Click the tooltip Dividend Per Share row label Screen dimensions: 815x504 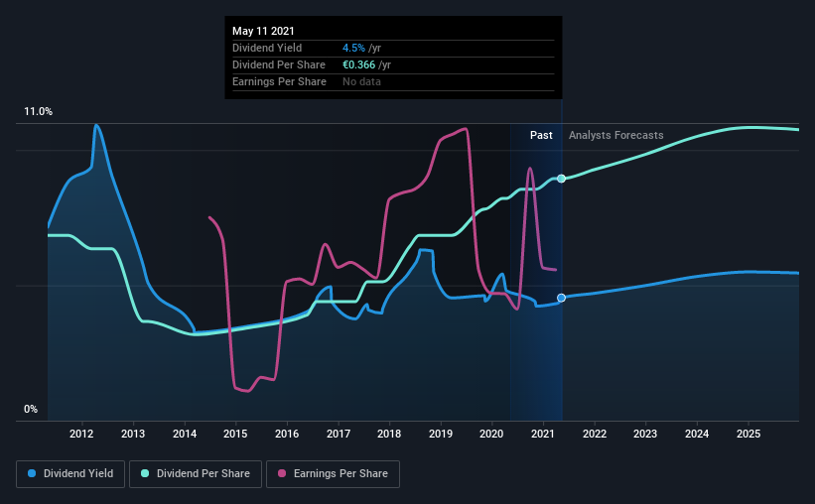[x=279, y=64]
